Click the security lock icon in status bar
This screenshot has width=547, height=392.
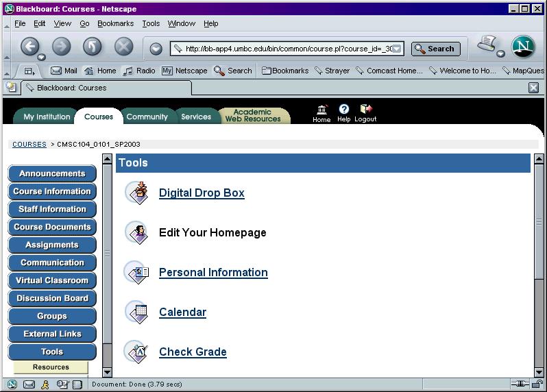pos(537,384)
